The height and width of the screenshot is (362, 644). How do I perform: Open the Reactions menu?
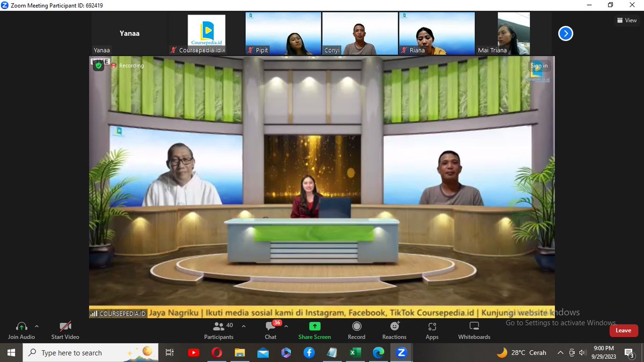pos(394,330)
